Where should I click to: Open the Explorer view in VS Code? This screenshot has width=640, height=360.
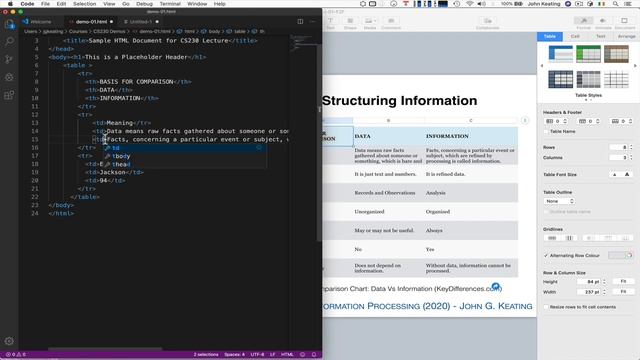(9, 24)
